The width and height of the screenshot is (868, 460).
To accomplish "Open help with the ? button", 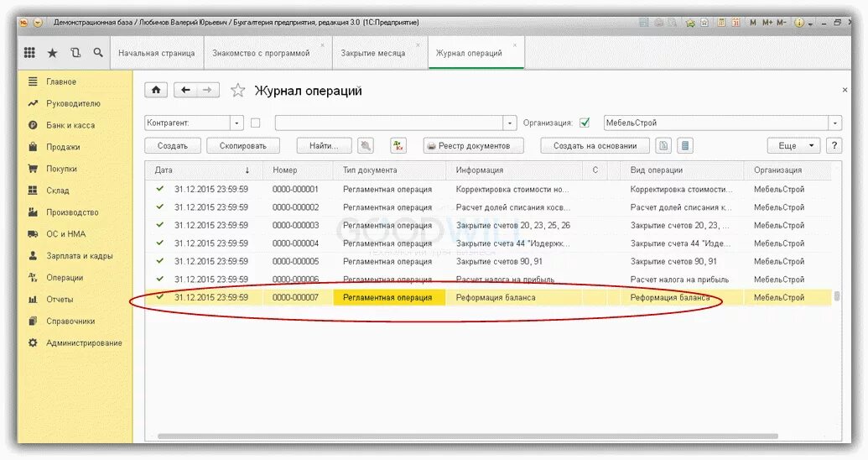I will [834, 146].
